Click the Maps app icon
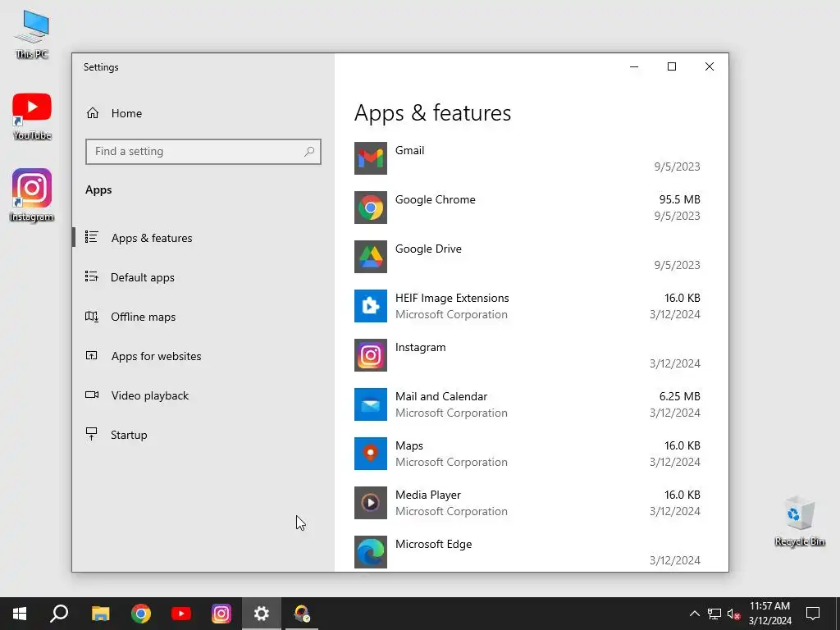Viewport: 840px width, 630px height. click(x=370, y=454)
